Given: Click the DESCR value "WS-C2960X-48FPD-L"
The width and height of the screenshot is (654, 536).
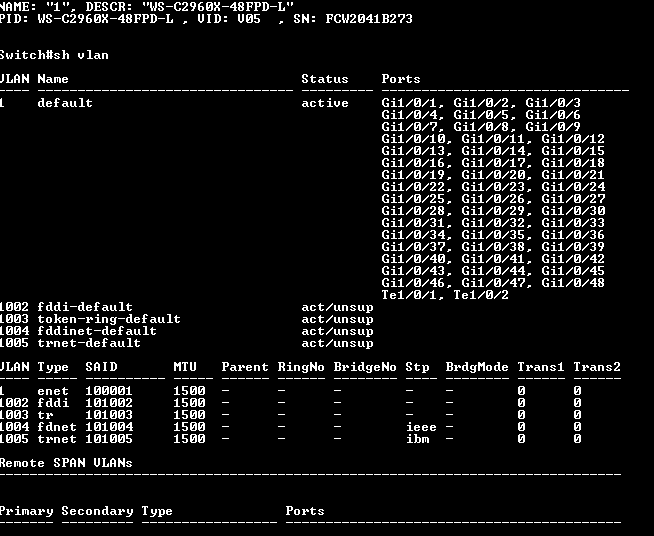Looking at the screenshot, I should click(x=218, y=7).
